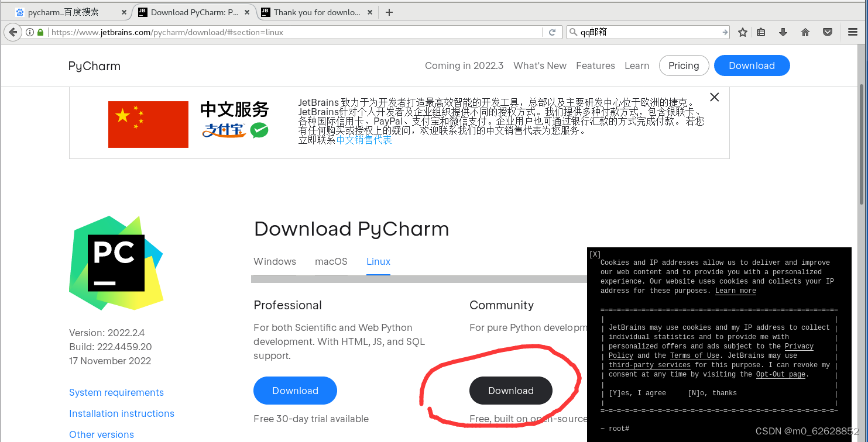Image resolution: width=868 pixels, height=442 pixels.
Task: Click the search go arrow icon
Action: point(725,33)
